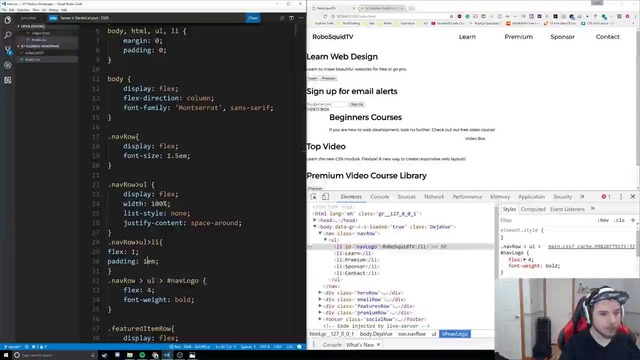Toggle the :hov element state panel
The height and width of the screenshot is (360, 640).
603,220
